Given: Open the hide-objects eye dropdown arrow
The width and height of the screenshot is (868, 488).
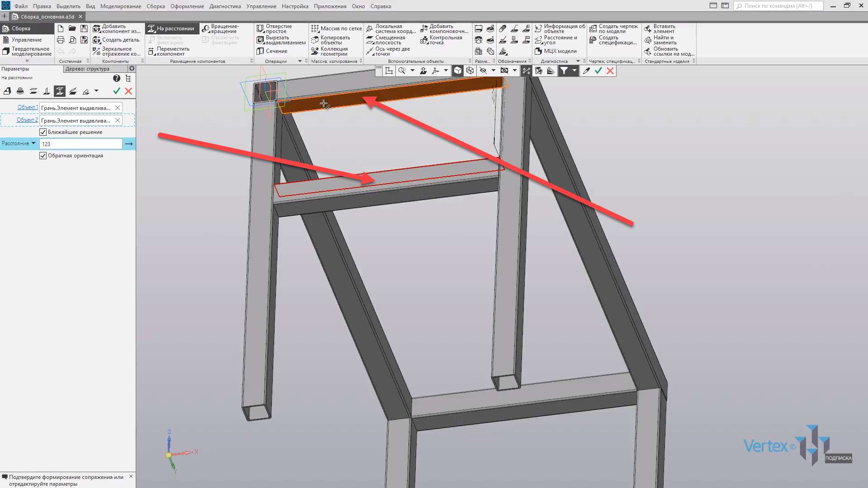Looking at the screenshot, I should [x=493, y=71].
